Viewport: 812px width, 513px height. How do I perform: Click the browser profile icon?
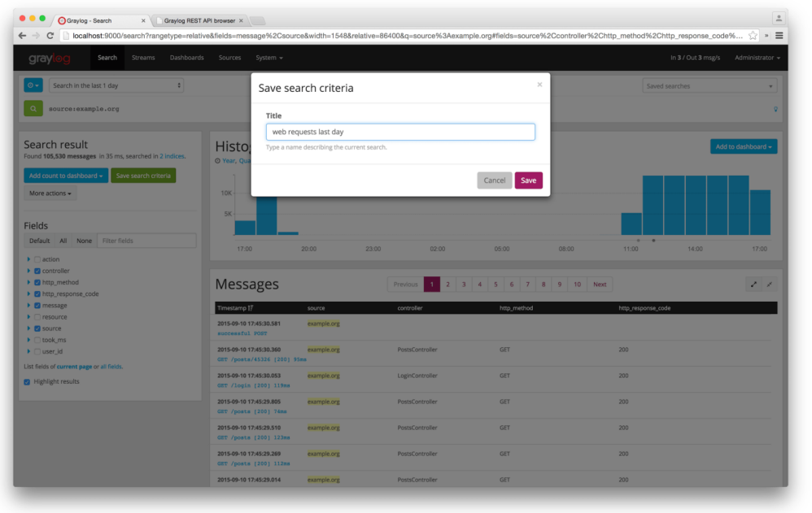pyautogui.click(x=779, y=19)
